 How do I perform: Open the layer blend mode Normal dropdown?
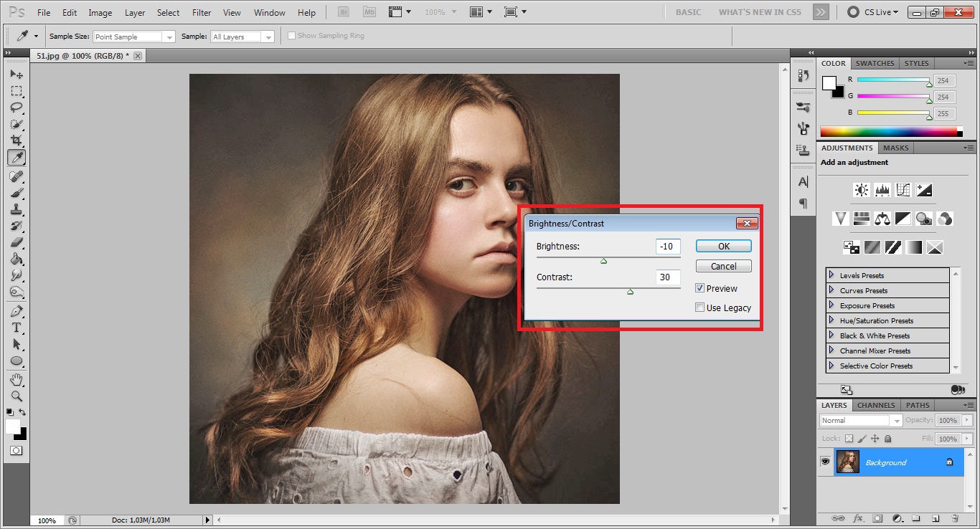coord(861,421)
